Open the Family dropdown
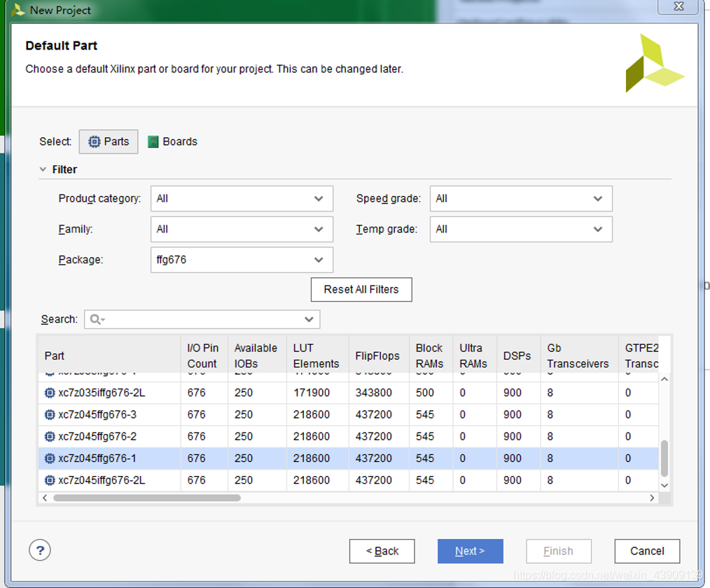 (x=242, y=229)
